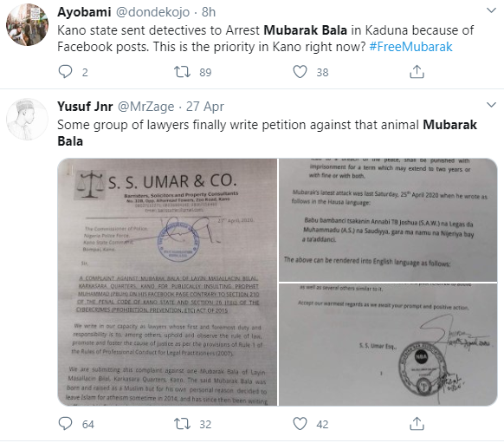
Task: Open options chevron on Ayobami's tweet
Action: (491, 10)
